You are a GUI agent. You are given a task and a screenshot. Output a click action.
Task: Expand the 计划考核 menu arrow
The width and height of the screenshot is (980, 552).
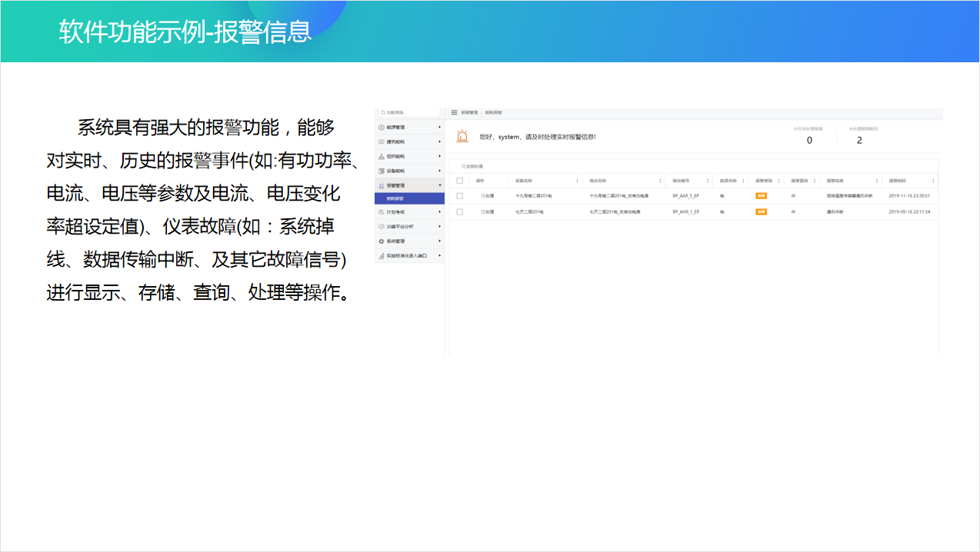(439, 212)
